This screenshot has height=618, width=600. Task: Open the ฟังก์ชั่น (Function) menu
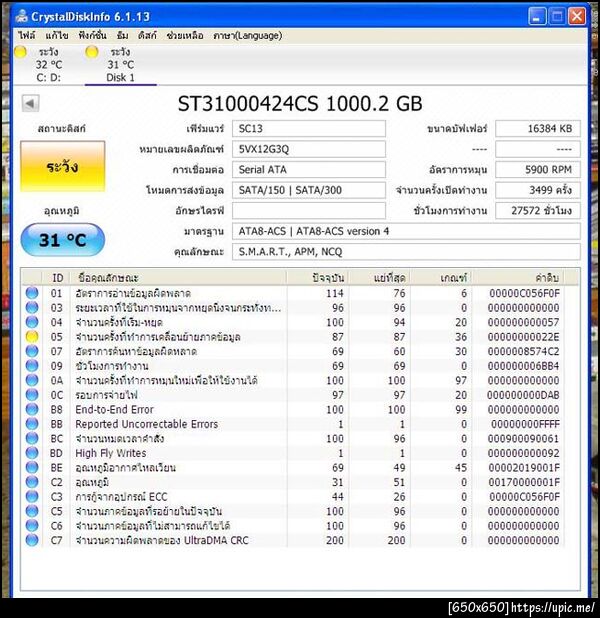click(92, 35)
